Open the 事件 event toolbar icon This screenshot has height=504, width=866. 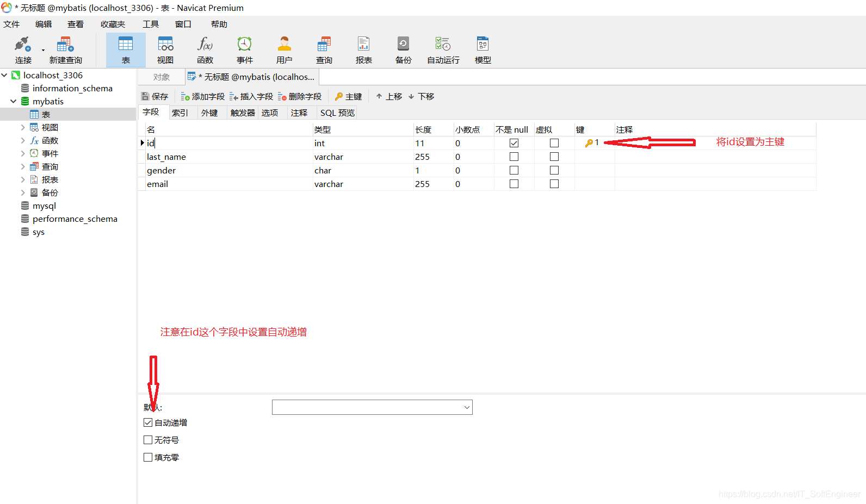(x=245, y=50)
